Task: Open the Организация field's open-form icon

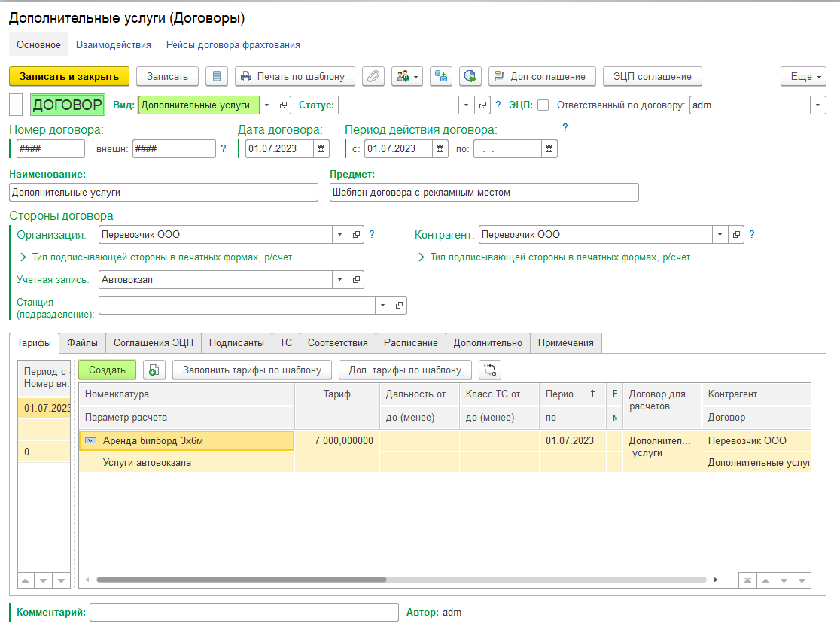Action: [356, 235]
